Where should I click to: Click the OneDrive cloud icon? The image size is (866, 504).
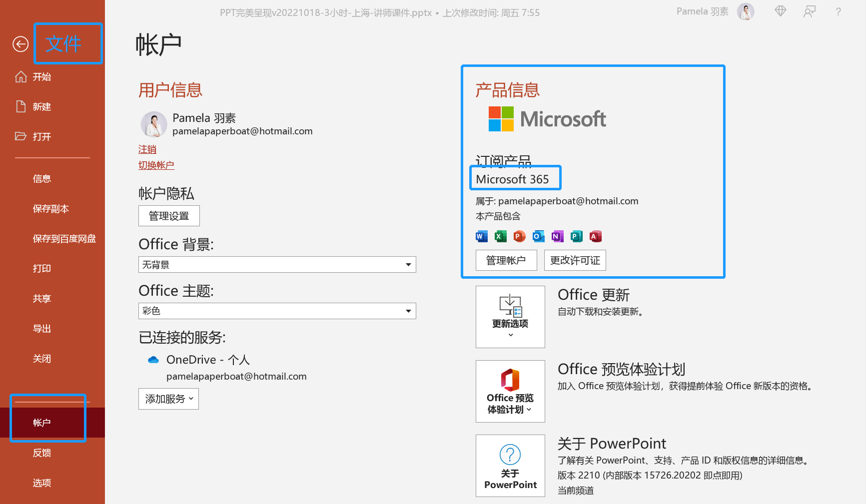click(x=153, y=360)
